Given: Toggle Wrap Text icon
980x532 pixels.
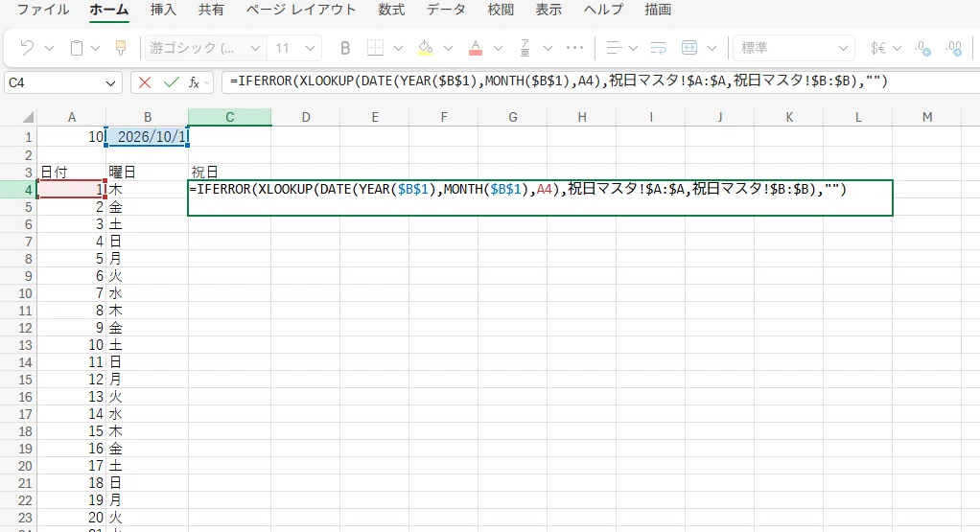Looking at the screenshot, I should click(658, 48).
